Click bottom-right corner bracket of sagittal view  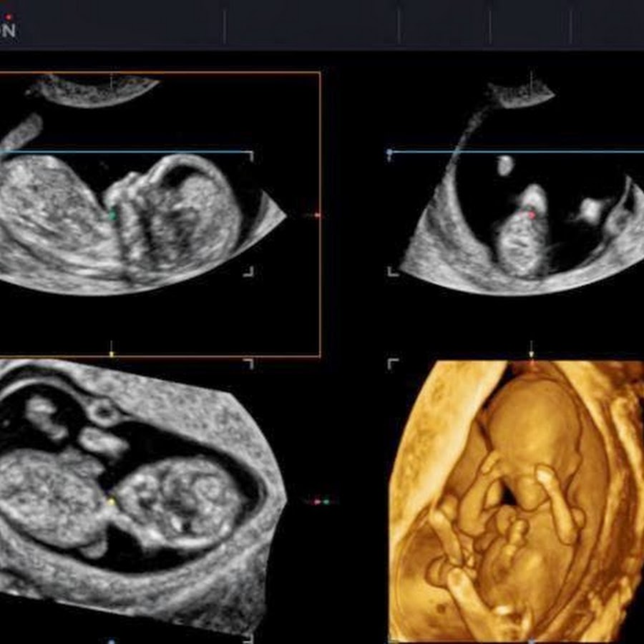pyautogui.click(x=249, y=272)
